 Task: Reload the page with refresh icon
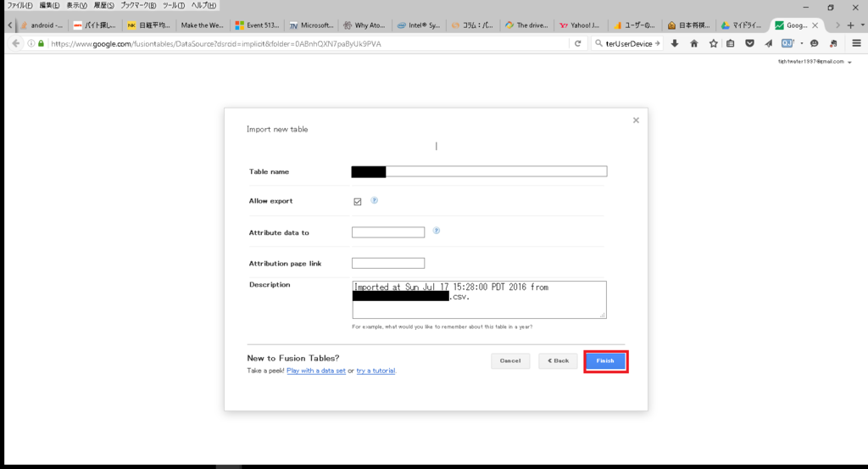(578, 44)
